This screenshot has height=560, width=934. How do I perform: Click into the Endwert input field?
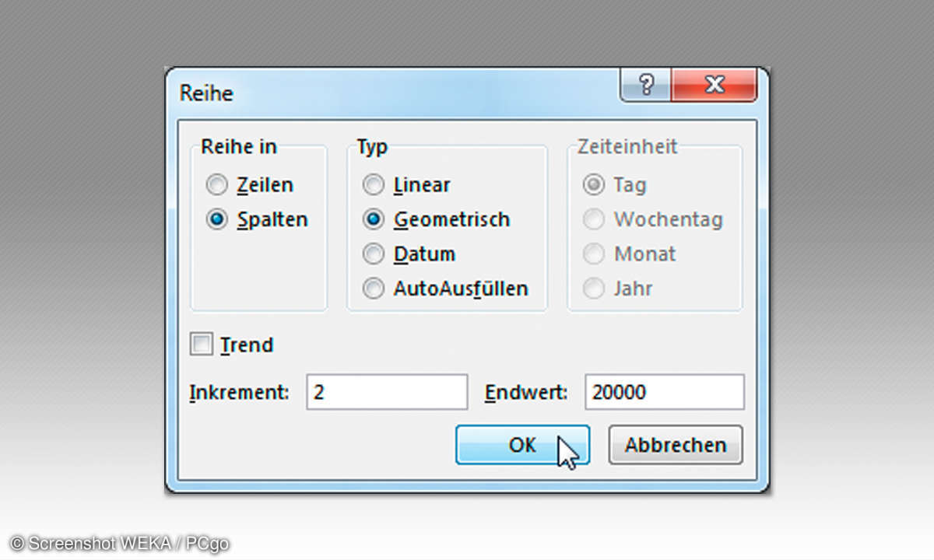coord(665,392)
